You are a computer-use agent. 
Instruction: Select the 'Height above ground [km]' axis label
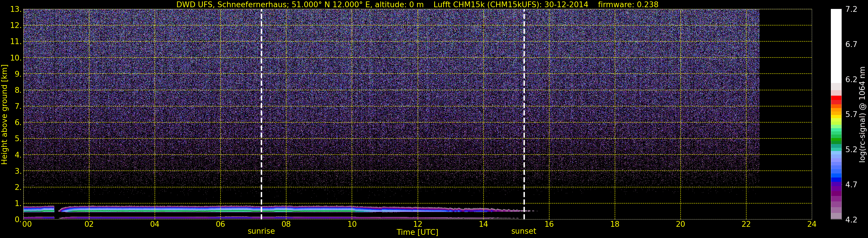(4, 115)
